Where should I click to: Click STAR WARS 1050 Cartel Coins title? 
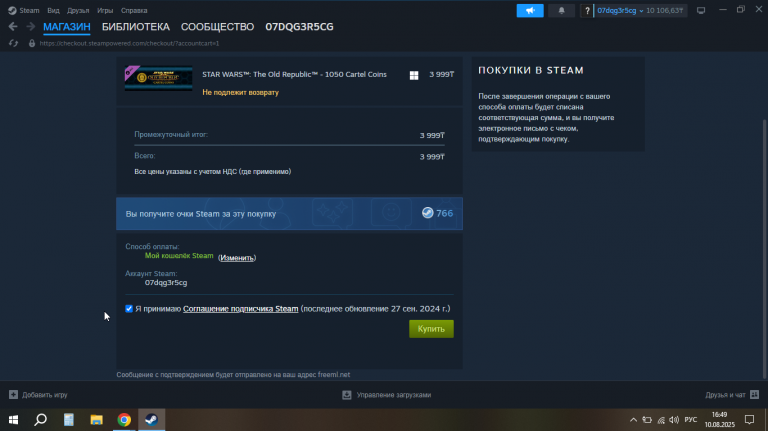tap(294, 74)
